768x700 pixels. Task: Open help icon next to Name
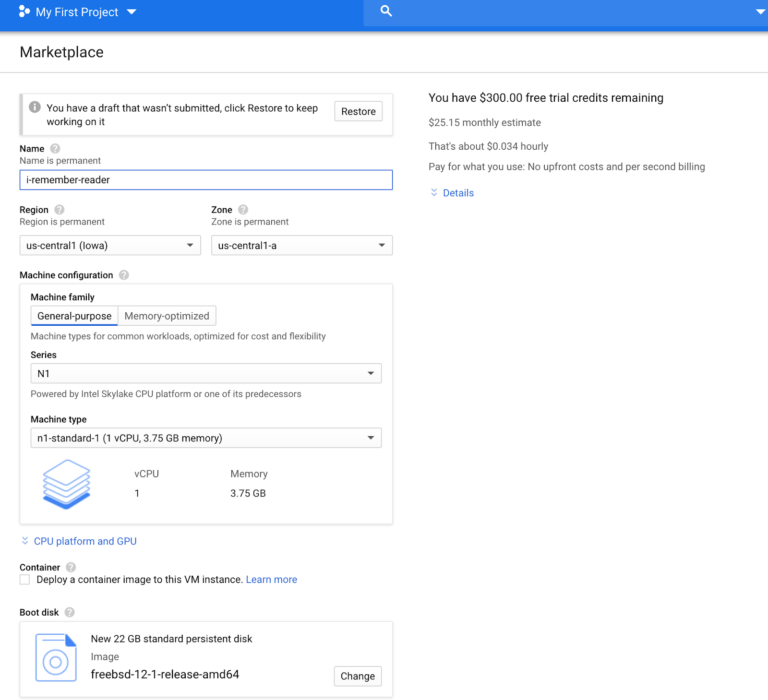coord(55,149)
